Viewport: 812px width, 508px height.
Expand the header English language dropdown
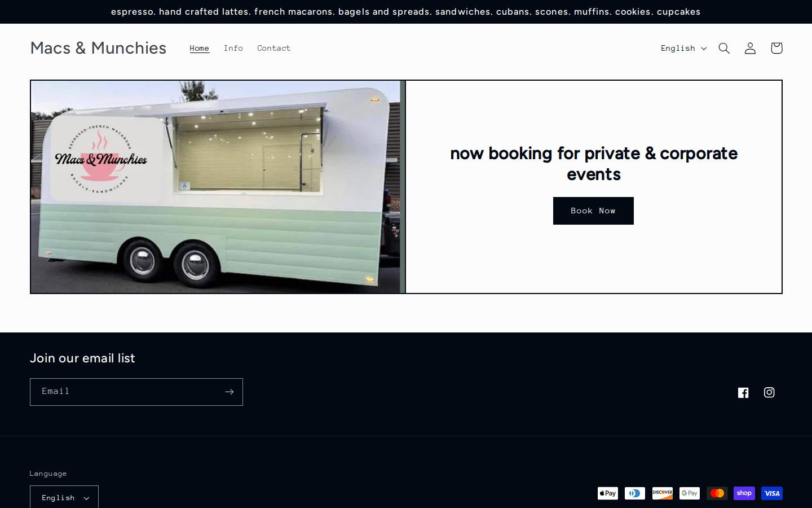(683, 48)
